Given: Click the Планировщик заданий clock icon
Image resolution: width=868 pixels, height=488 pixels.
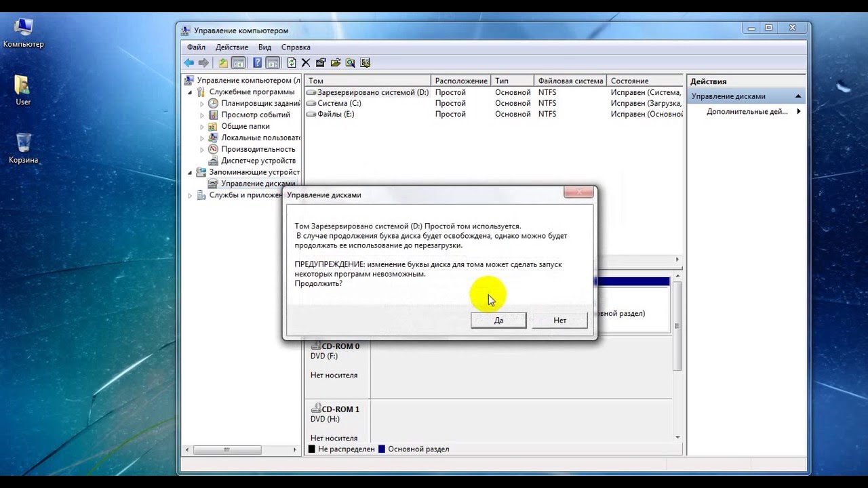Looking at the screenshot, I should 214,104.
